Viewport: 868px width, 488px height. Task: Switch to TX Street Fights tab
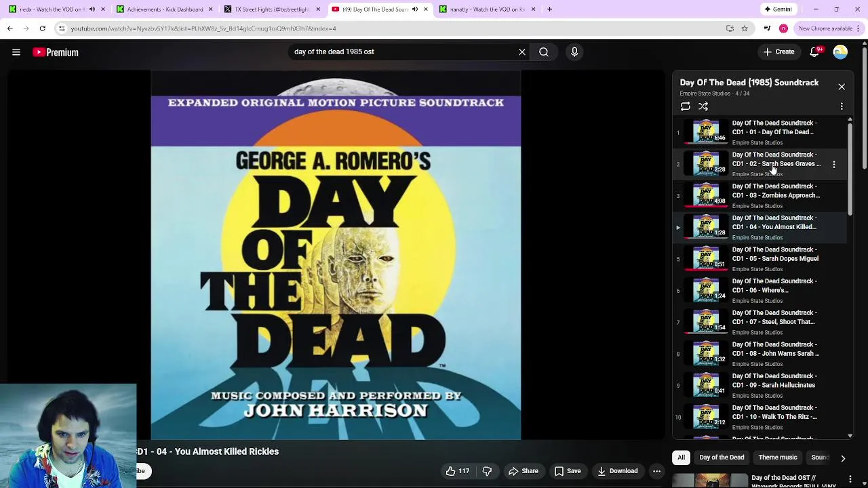pyautogui.click(x=271, y=9)
